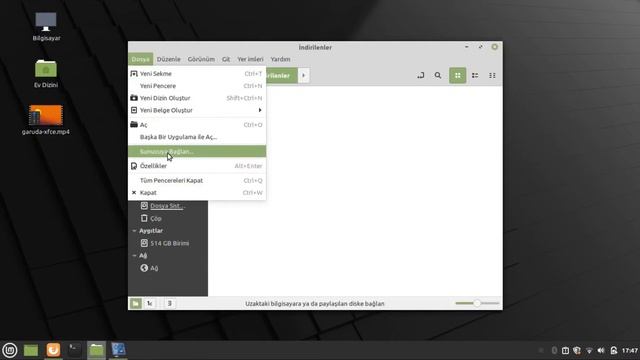640x360 pixels.
Task: Open the Yer imleri menu
Action: (x=250, y=59)
